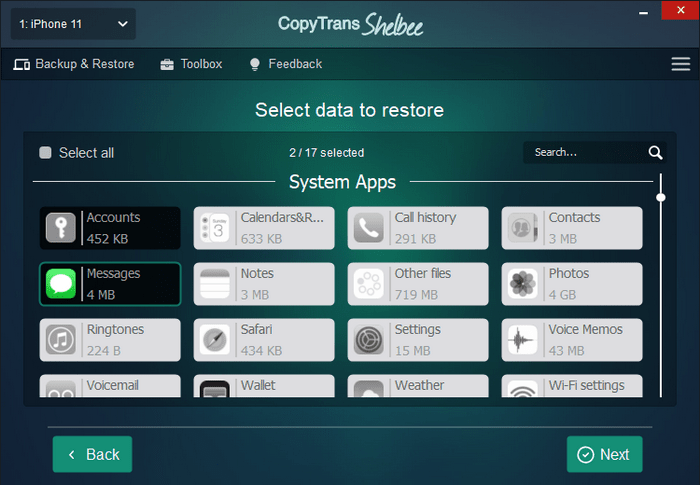Click the Wi-Fi settings tile label
700x485 pixels.
tap(586, 385)
